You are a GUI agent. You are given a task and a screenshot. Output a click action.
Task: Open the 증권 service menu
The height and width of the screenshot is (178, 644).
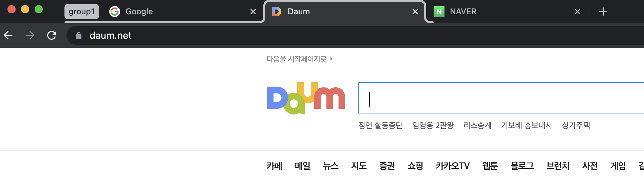387,166
